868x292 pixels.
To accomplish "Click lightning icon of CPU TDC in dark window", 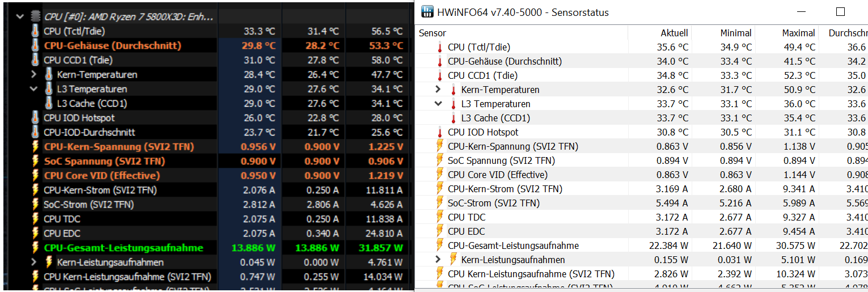I will pyautogui.click(x=36, y=219).
